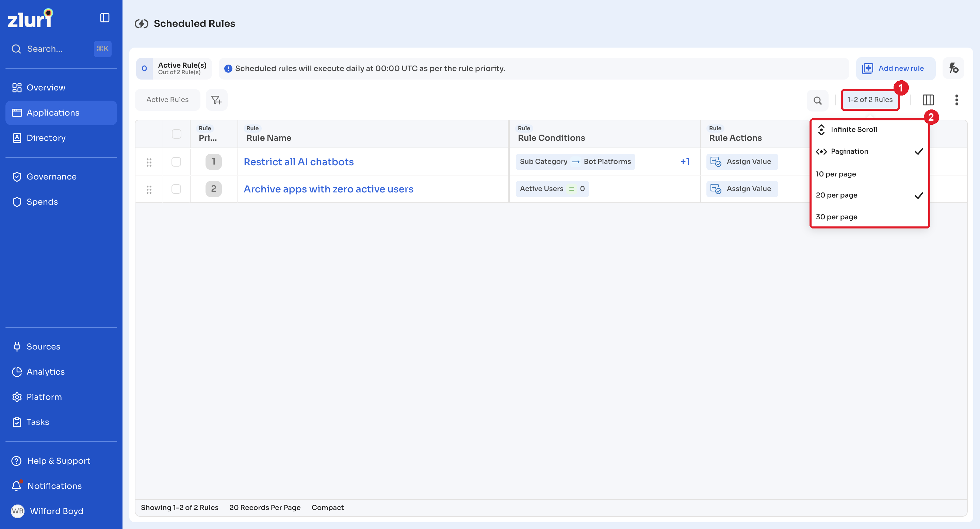Click the table search magnifier icon
980x529 pixels.
(817, 100)
